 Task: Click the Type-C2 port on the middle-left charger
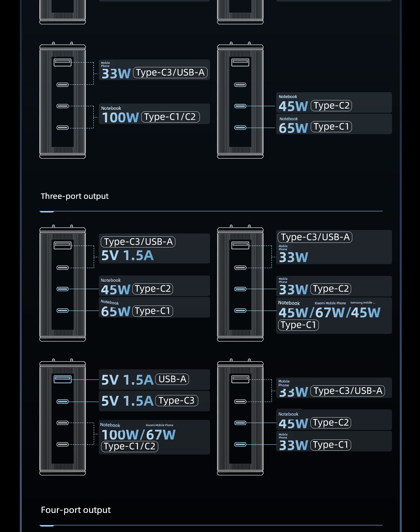[x=63, y=289]
